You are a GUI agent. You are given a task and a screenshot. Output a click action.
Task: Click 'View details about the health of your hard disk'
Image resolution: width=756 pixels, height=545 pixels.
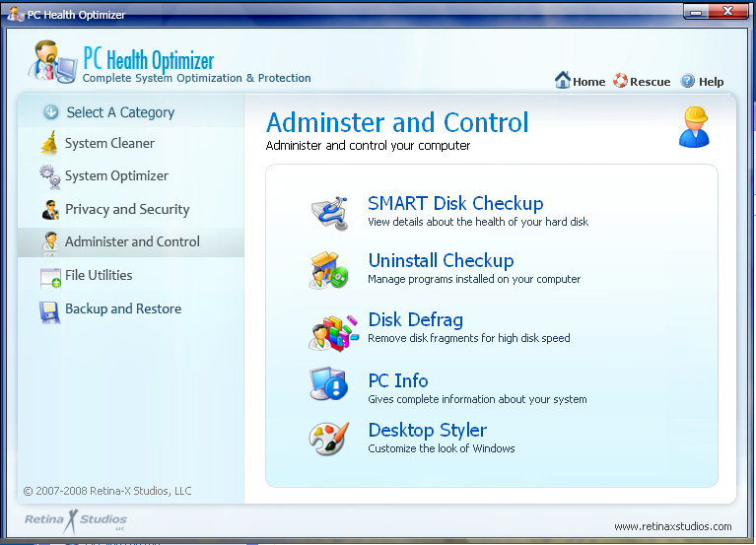tap(478, 222)
